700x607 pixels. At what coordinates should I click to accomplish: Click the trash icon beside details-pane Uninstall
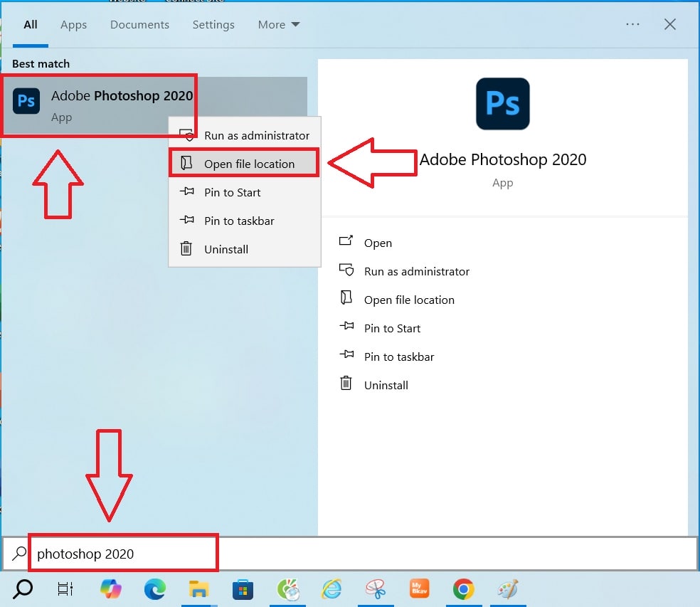click(346, 384)
